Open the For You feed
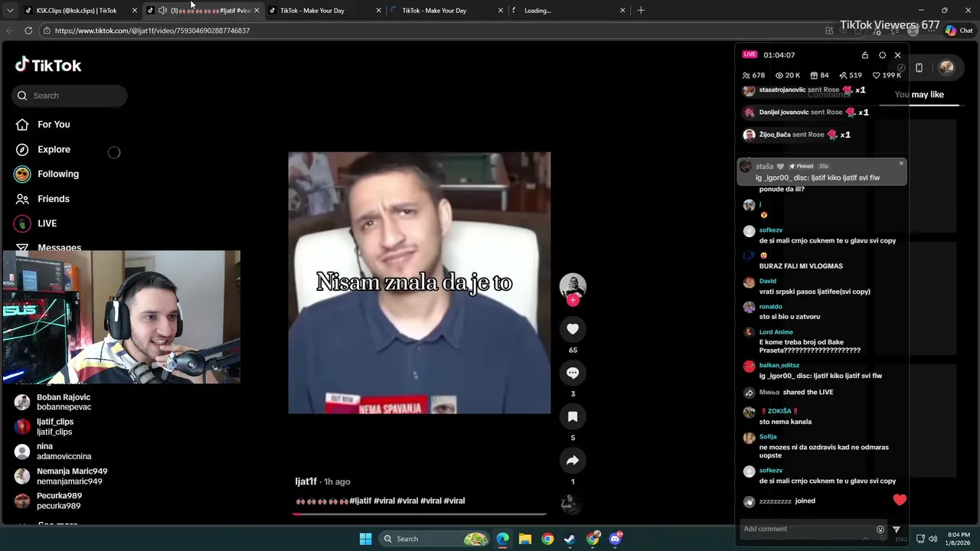980x551 pixels. click(43, 125)
